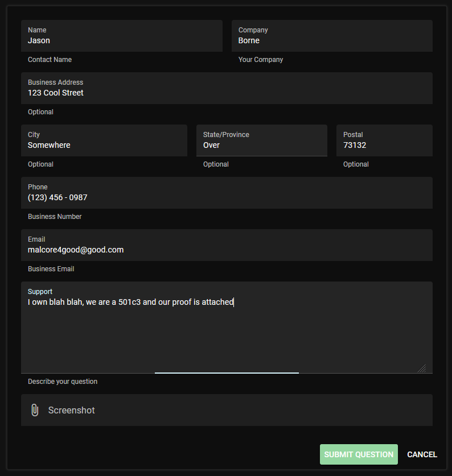Click into the Phone number field
The image size is (452, 476).
(227, 193)
